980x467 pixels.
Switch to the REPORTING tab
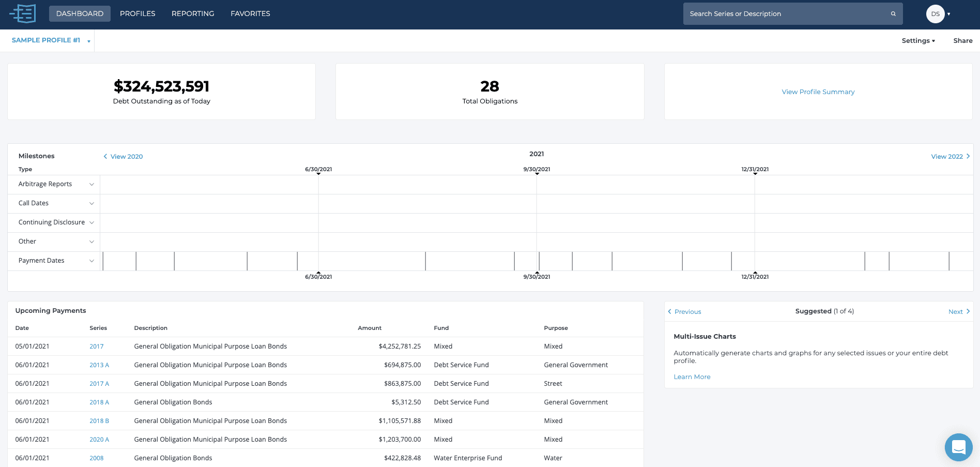point(192,13)
